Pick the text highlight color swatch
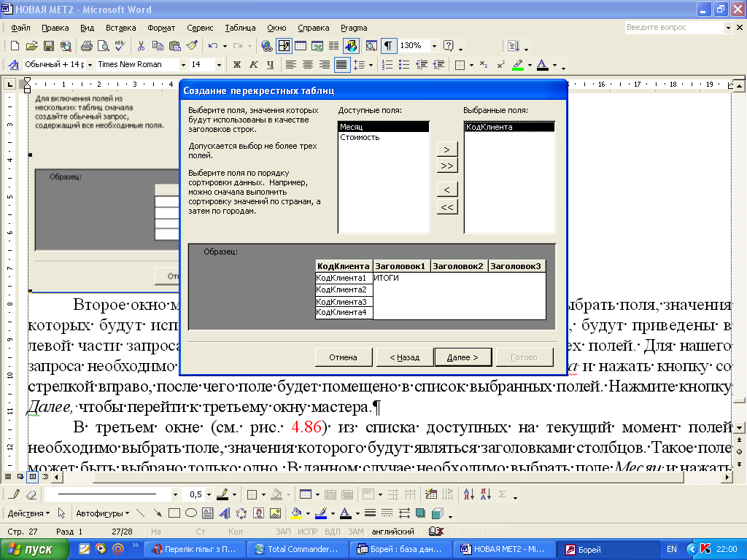Image resolution: width=747 pixels, height=560 pixels. [518, 65]
